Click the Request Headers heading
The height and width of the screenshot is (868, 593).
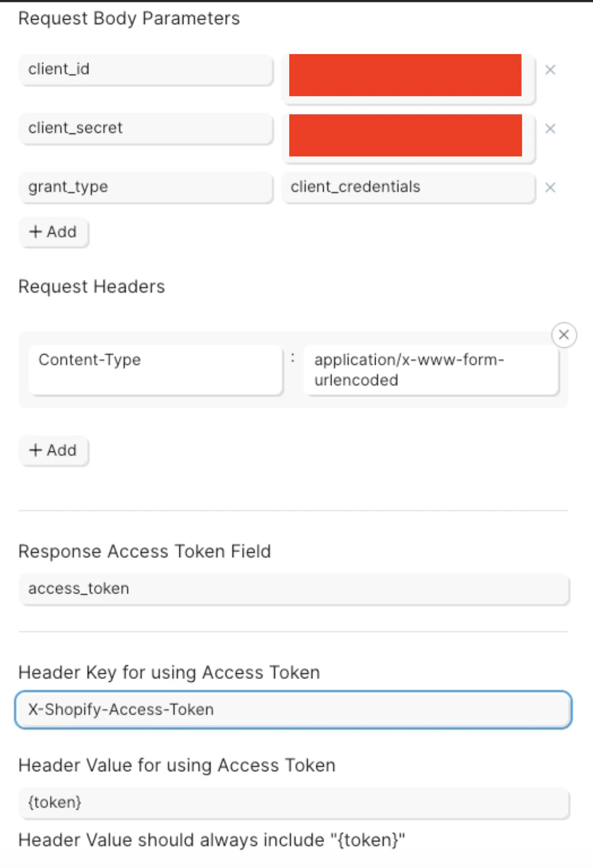click(x=92, y=286)
